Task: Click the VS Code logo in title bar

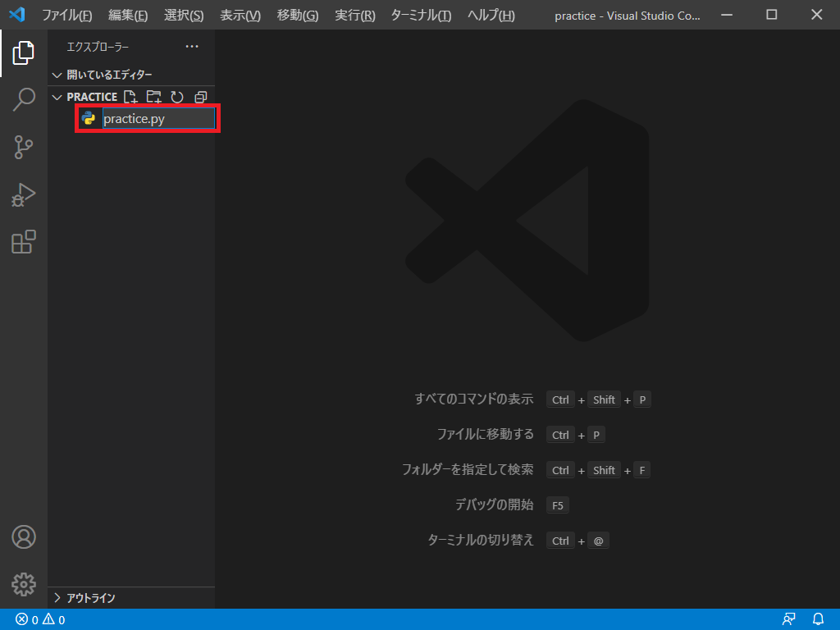Action: pos(17,15)
